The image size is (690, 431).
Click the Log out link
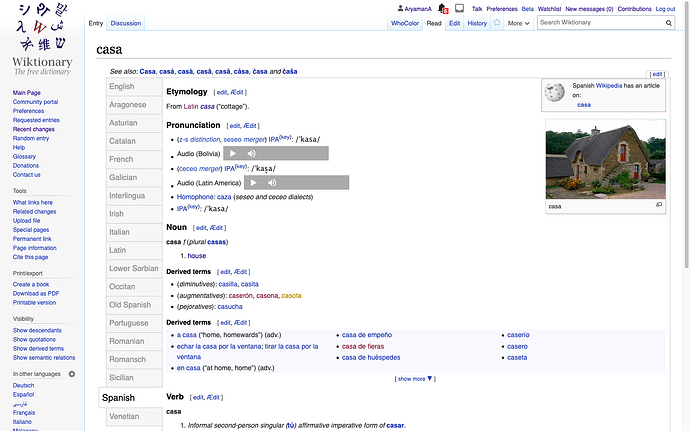665,9
